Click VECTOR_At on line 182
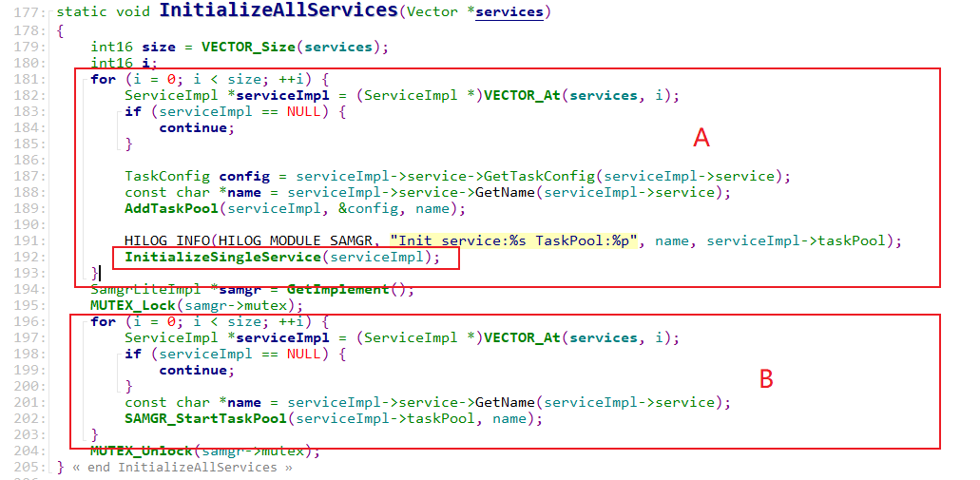This screenshot has width=980, height=480. (x=523, y=95)
